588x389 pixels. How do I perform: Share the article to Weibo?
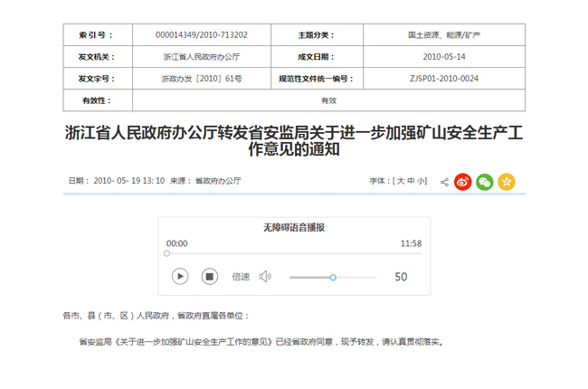(463, 182)
